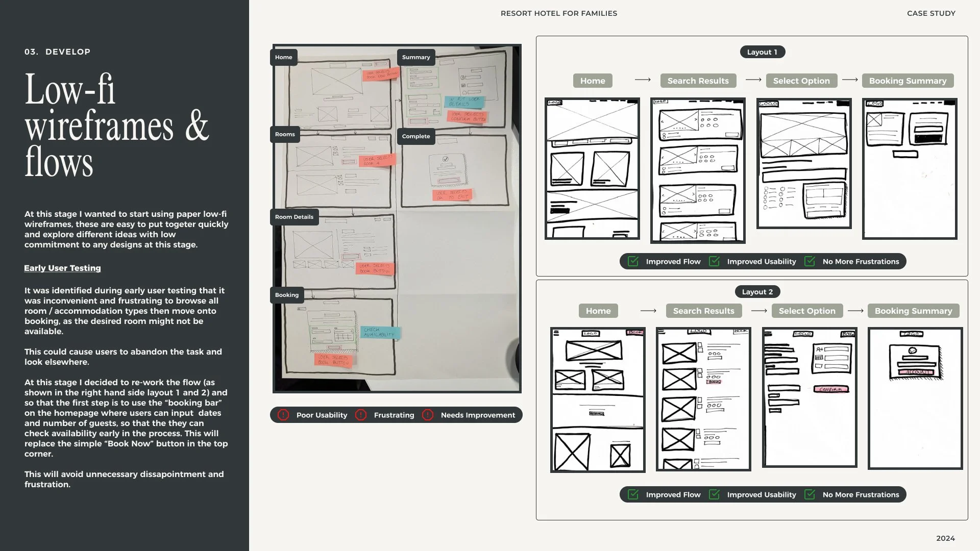
Task: Click the Search Results tag in Layout 1
Action: [698, 81]
